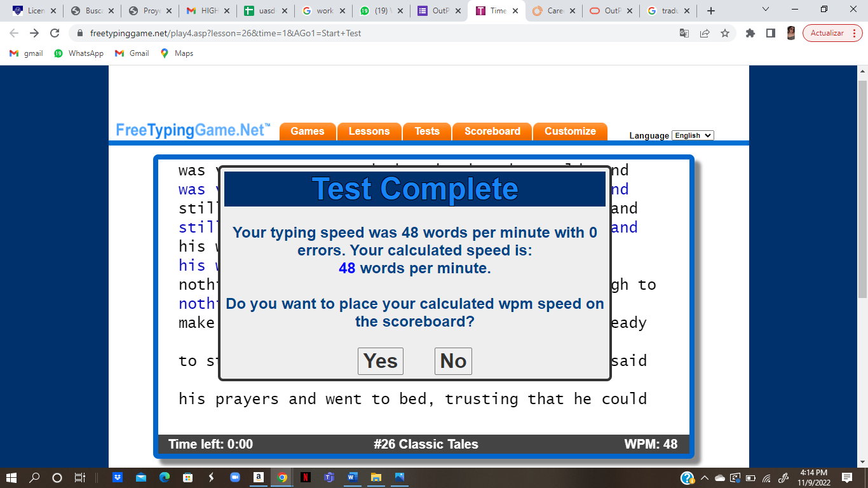Open Microsoft Store from taskbar

click(188, 477)
